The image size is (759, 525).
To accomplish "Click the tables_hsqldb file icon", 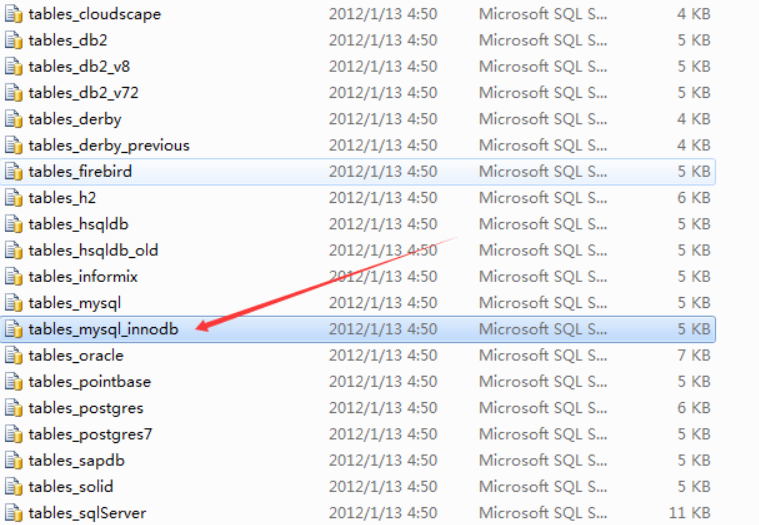I will pyautogui.click(x=14, y=224).
